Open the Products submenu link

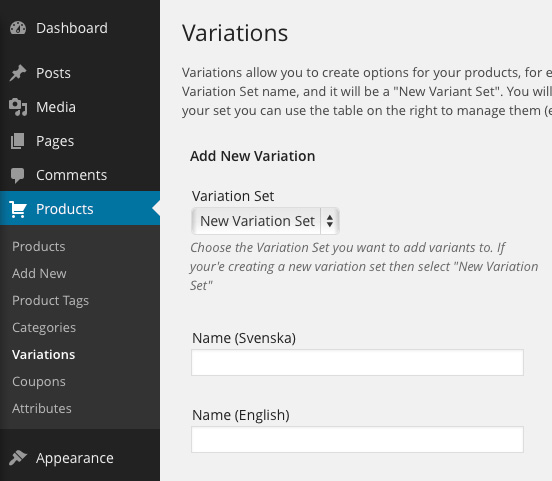click(x=39, y=246)
